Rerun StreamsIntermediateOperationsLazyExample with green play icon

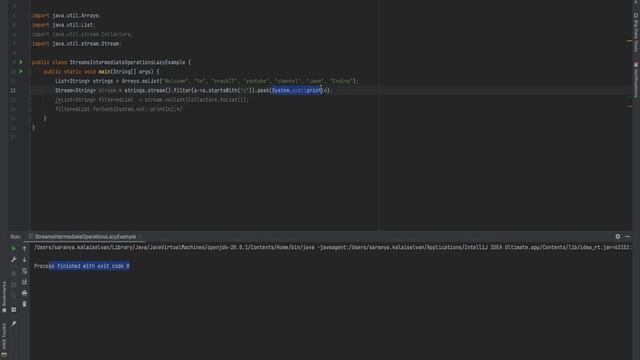(13, 249)
